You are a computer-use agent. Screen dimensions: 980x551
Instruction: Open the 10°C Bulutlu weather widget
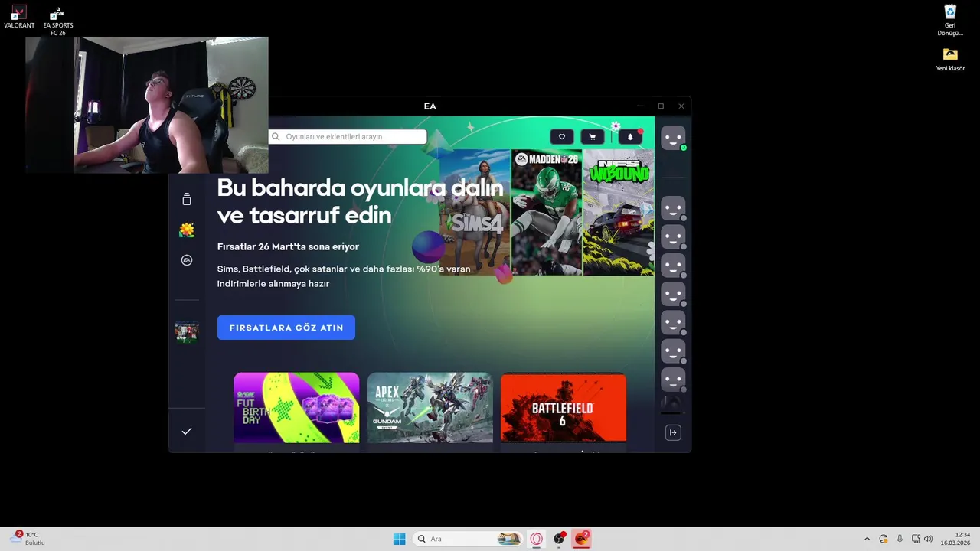[x=28, y=539]
